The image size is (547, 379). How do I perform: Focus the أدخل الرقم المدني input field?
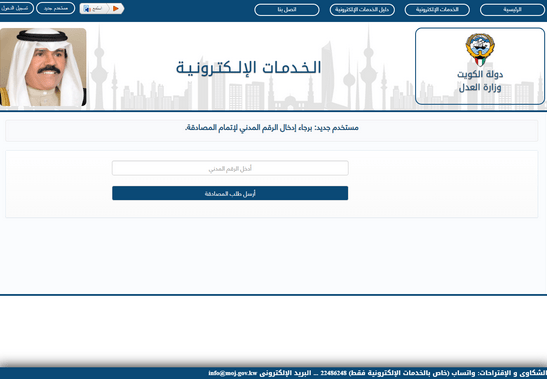click(230, 168)
